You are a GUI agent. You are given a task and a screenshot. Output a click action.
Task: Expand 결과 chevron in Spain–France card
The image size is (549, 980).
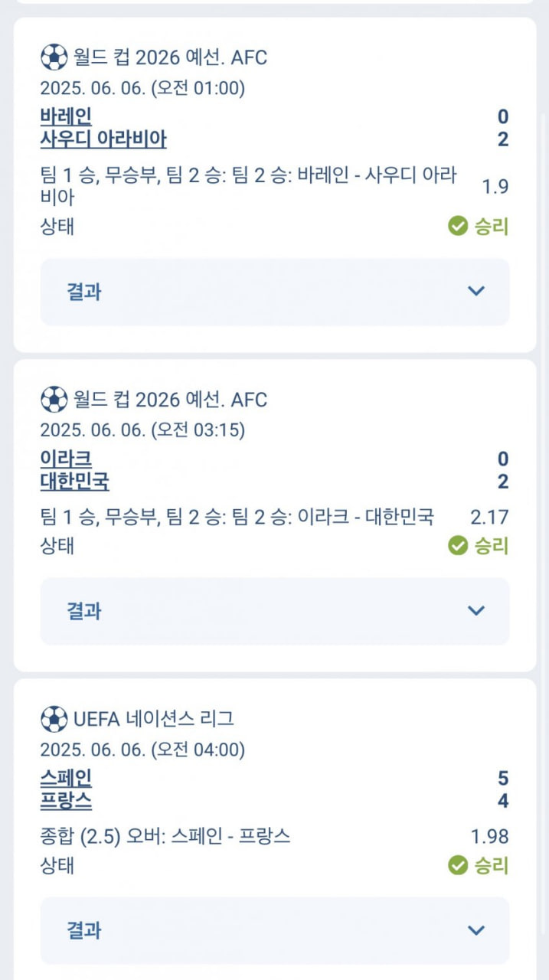pyautogui.click(x=476, y=930)
